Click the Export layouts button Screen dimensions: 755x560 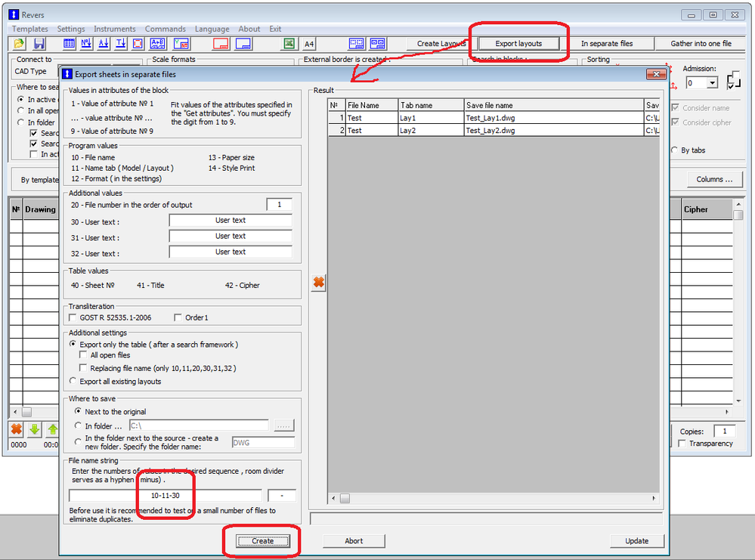[x=518, y=44]
